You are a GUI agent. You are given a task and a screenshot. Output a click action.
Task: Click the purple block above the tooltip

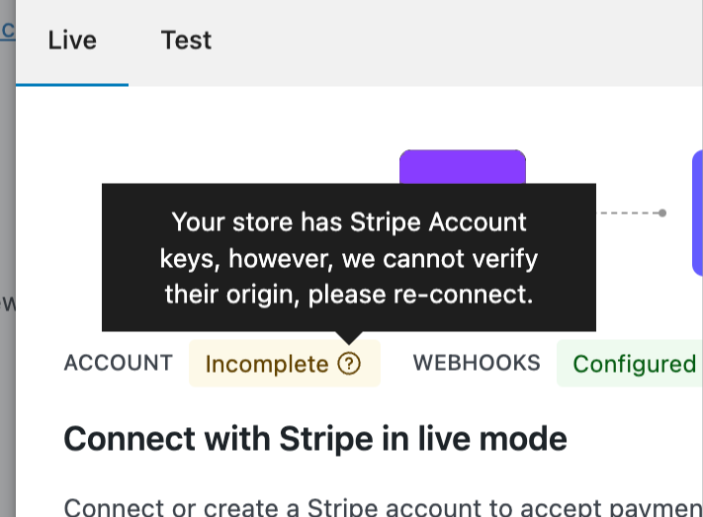(x=462, y=166)
